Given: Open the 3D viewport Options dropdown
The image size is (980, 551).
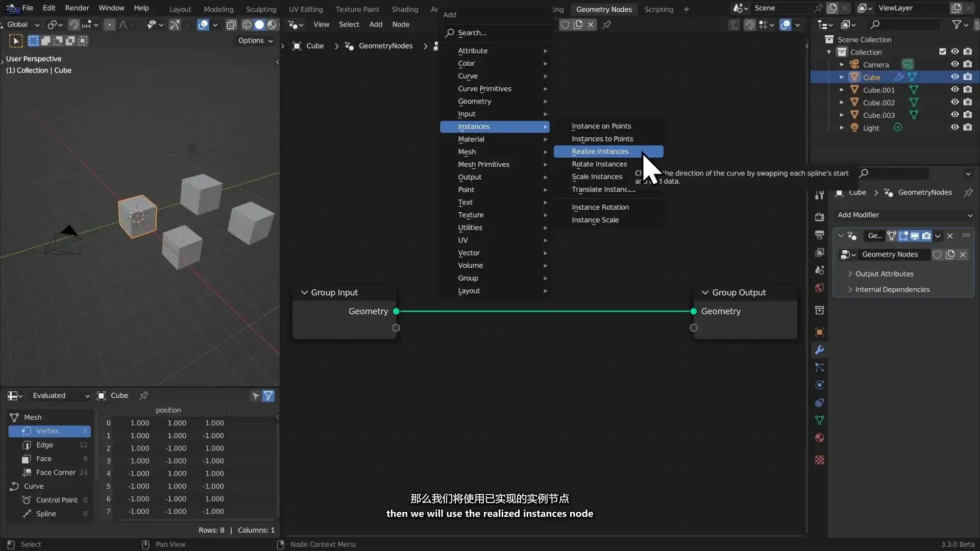Looking at the screenshot, I should (x=255, y=40).
